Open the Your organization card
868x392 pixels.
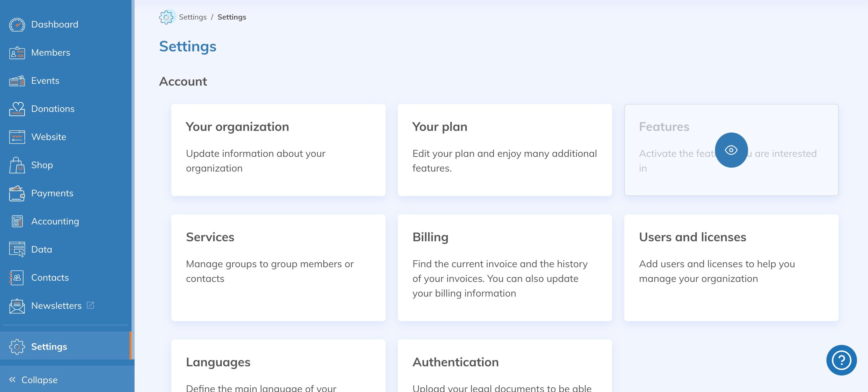click(x=278, y=150)
